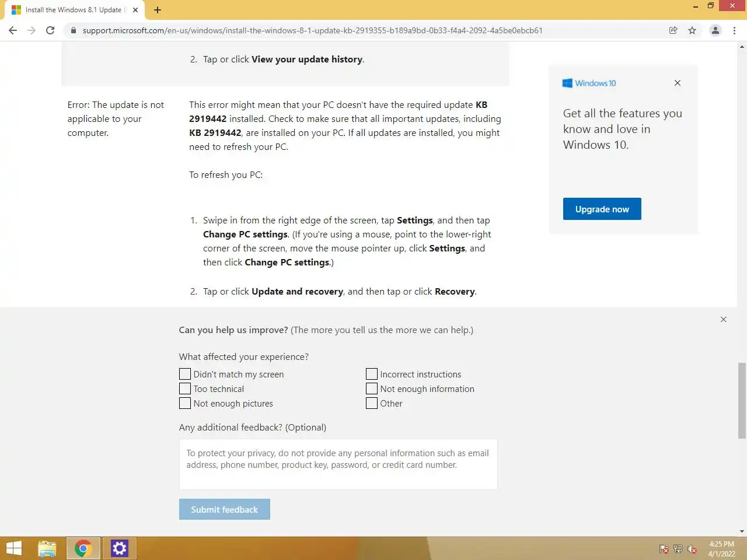Click the Chrome taskbar icon

(x=83, y=548)
